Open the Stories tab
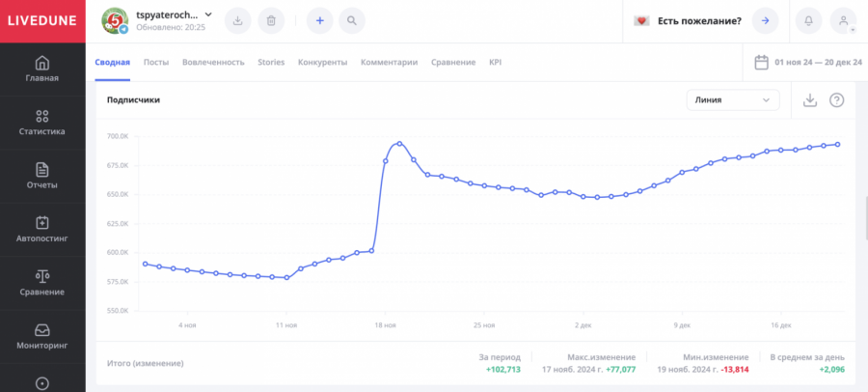Image resolution: width=868 pixels, height=392 pixels. click(271, 62)
